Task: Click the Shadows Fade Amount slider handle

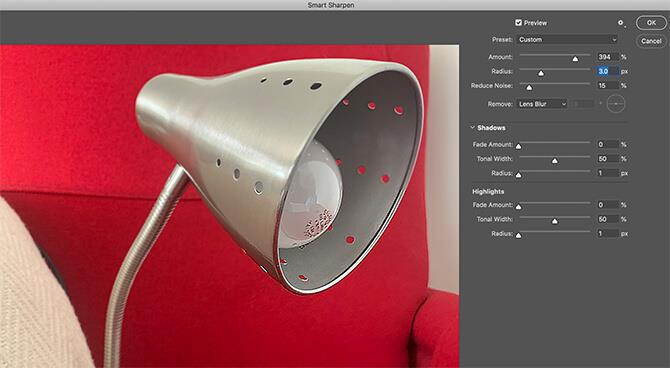Action: pos(518,147)
